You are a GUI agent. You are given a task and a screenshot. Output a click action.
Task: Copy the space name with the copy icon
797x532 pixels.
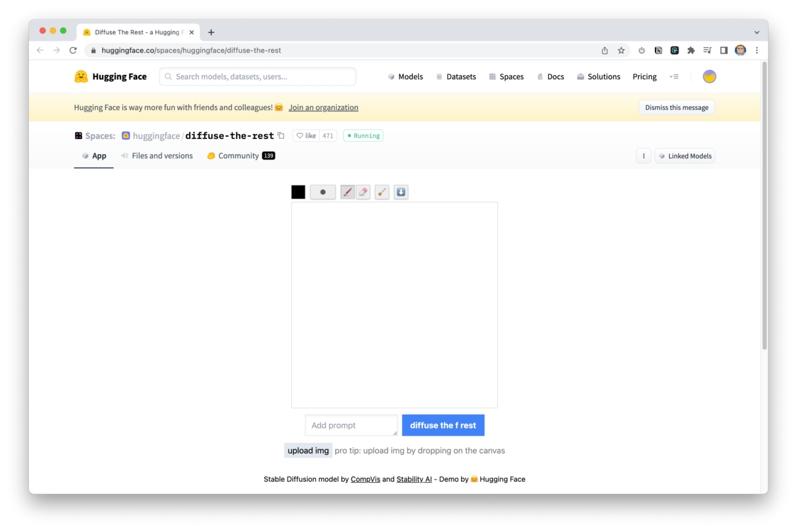pos(281,135)
